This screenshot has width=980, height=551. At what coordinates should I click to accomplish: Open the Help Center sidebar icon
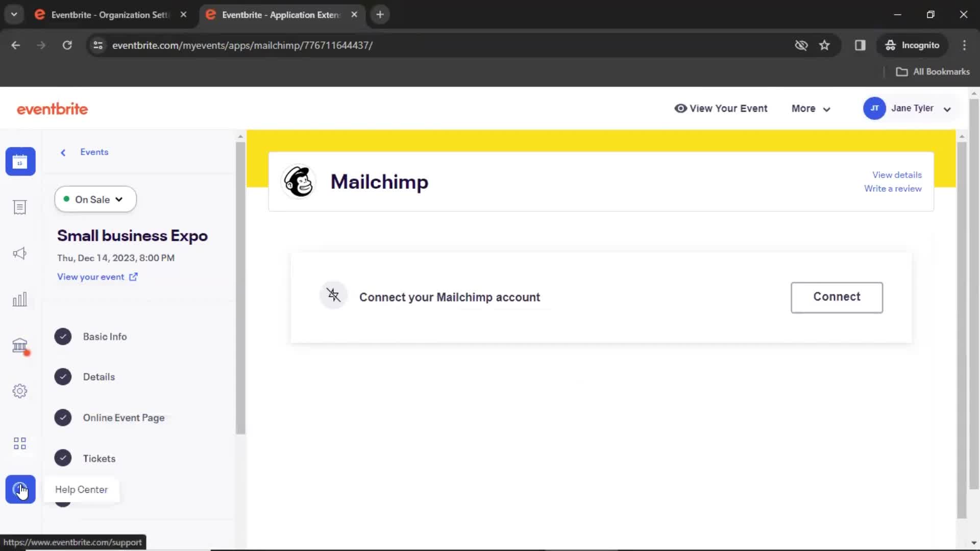20,490
